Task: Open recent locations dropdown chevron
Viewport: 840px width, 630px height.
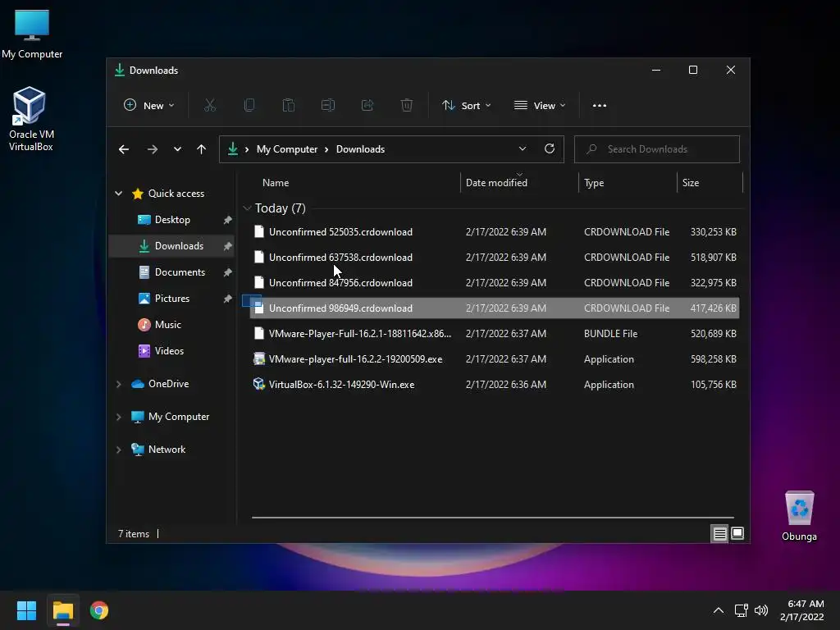Action: [x=177, y=149]
